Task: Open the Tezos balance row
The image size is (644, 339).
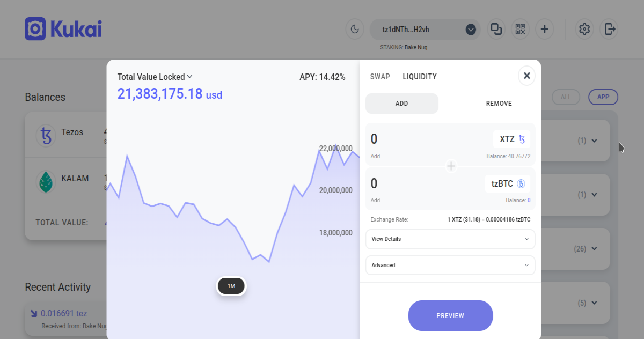Action: pyautogui.click(x=66, y=135)
